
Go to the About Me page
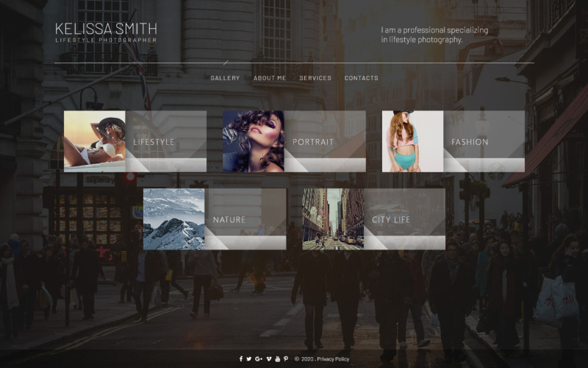(x=270, y=78)
